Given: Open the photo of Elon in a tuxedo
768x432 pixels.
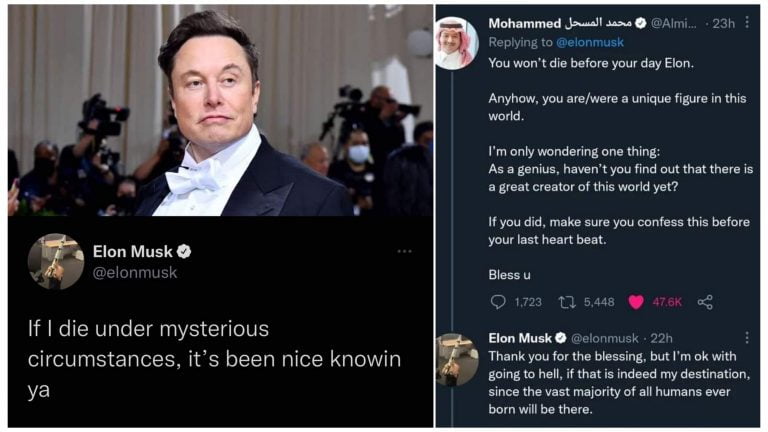Looking at the screenshot, I should coord(220,110).
